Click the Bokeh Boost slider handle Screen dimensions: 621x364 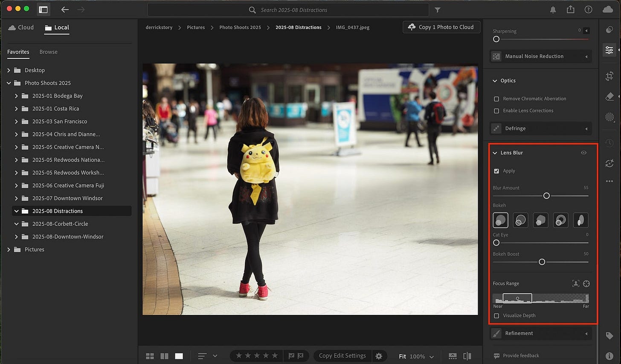click(x=542, y=262)
